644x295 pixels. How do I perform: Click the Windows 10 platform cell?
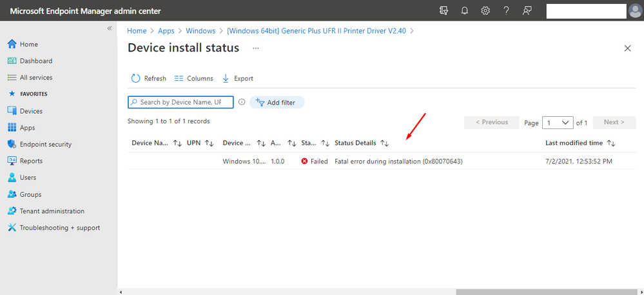tap(244, 161)
